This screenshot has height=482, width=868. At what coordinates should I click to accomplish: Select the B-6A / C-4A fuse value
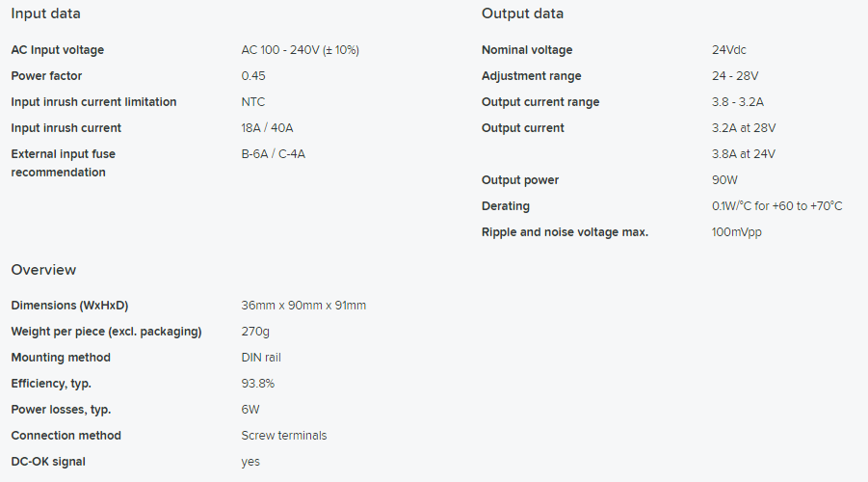pyautogui.click(x=273, y=154)
